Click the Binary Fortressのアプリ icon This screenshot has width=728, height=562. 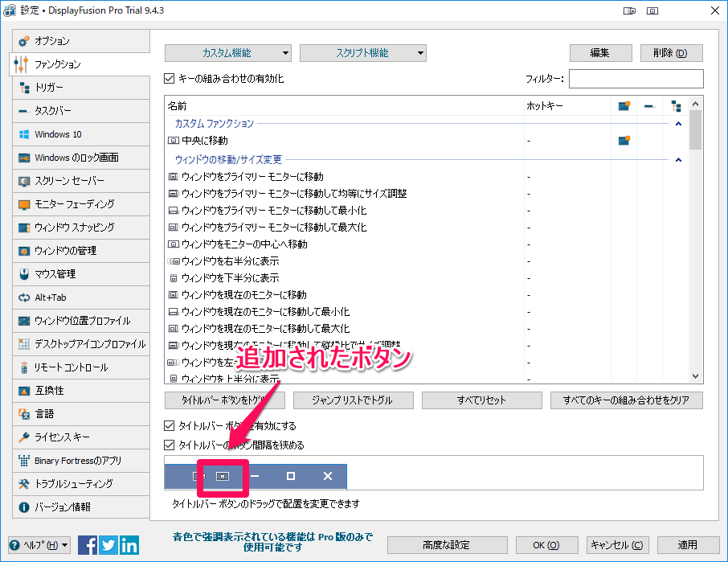24,461
